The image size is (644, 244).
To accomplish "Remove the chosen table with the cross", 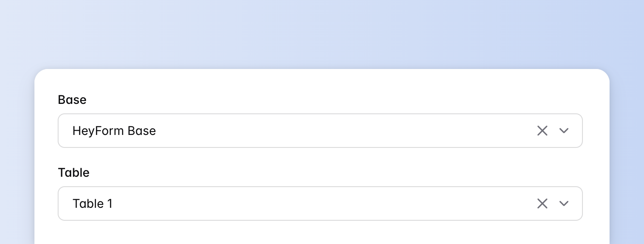I will click(x=542, y=203).
